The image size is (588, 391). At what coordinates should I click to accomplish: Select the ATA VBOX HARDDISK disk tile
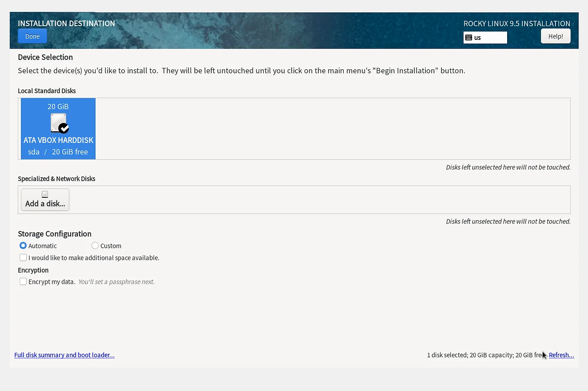(x=58, y=128)
